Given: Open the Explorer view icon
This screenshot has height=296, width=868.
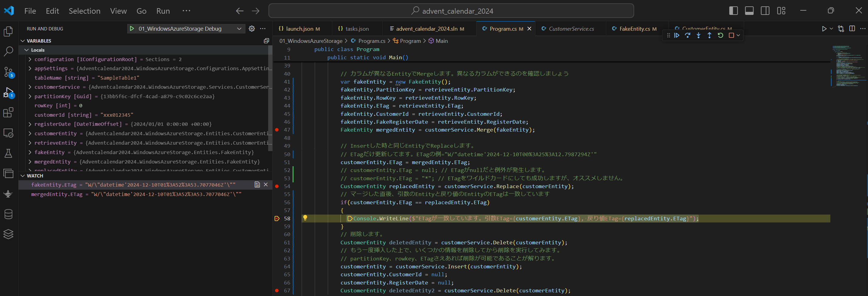Looking at the screenshot, I should point(8,31).
